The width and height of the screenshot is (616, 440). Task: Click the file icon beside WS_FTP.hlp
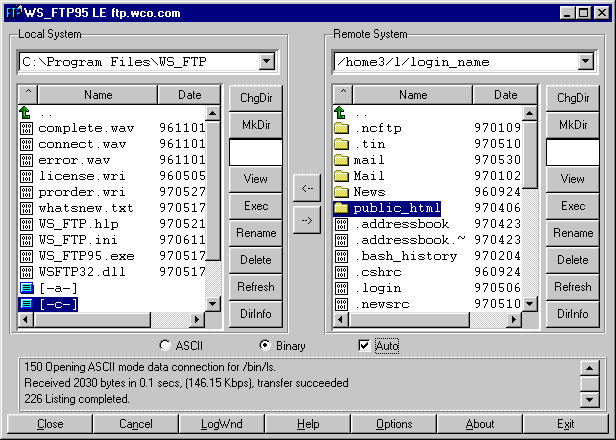[x=26, y=224]
